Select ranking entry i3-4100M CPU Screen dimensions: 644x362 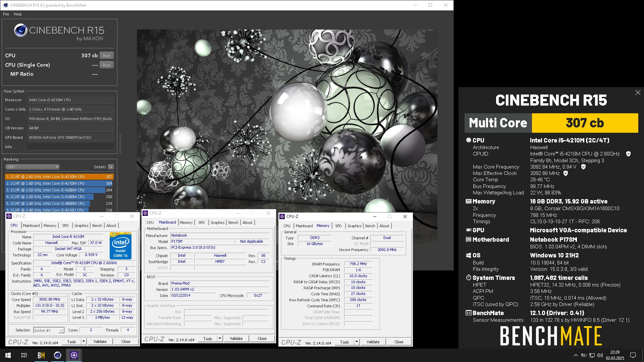[59, 197]
